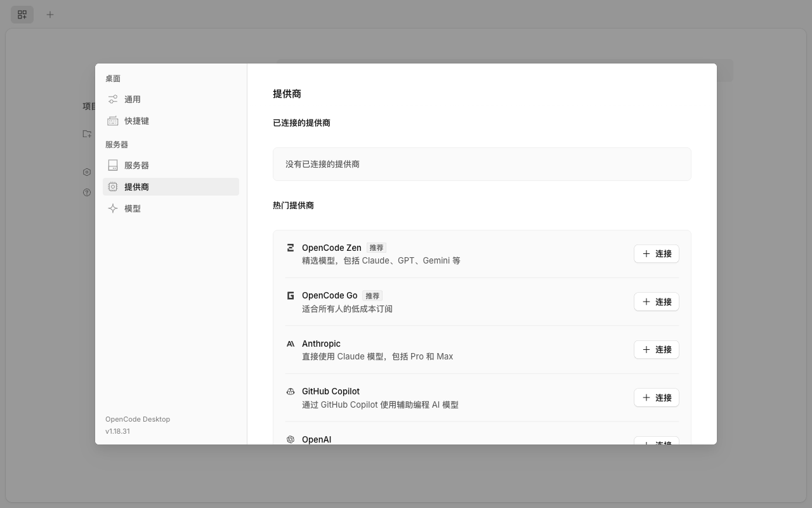Click the sparkle icon beside 模型

tap(113, 208)
